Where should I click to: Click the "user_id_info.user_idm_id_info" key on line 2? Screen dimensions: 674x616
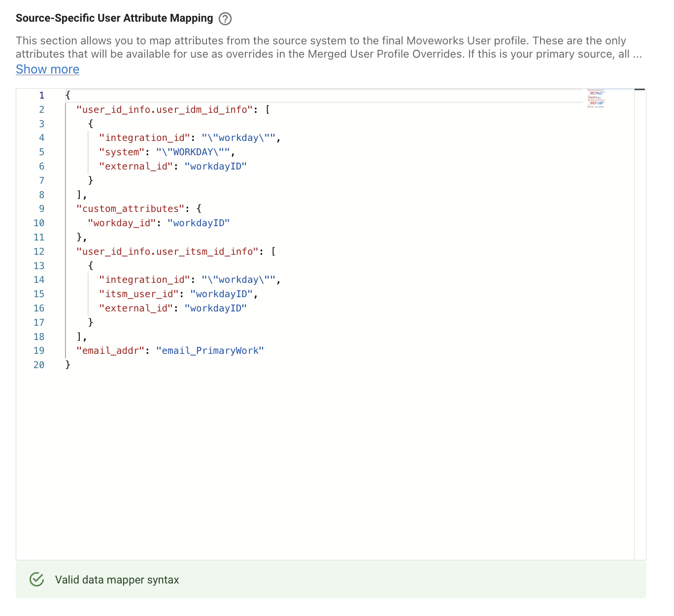(165, 109)
